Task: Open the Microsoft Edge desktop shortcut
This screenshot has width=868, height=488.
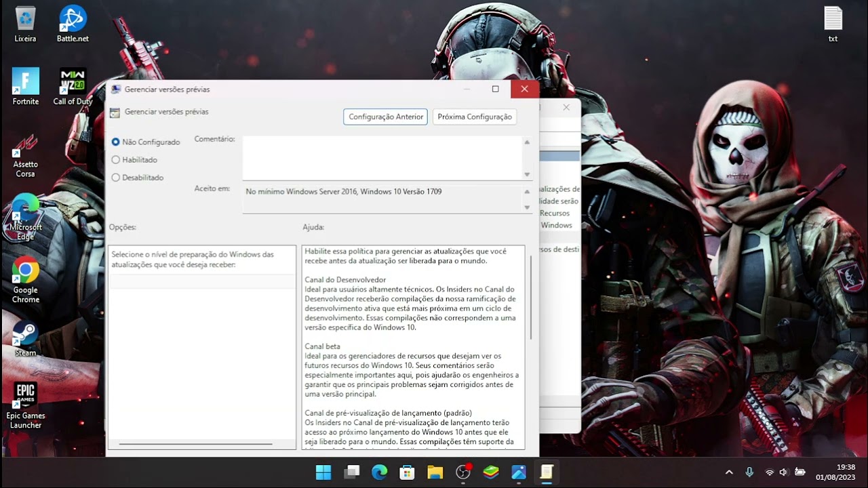Action: [x=26, y=217]
